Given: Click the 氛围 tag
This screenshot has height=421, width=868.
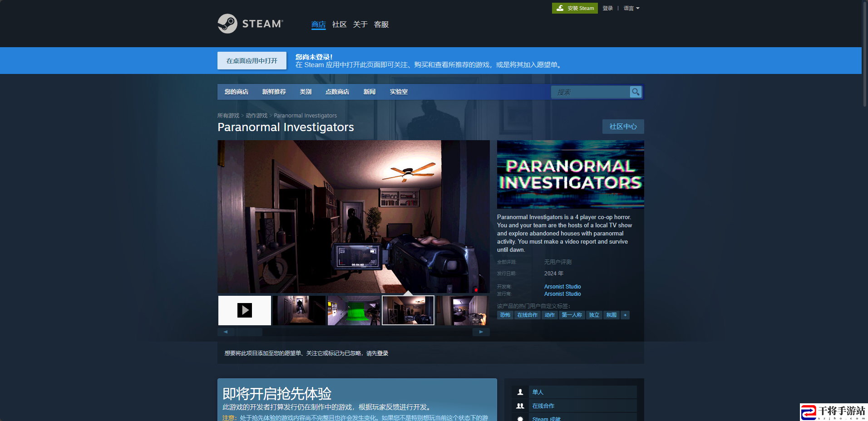Looking at the screenshot, I should click(612, 315).
